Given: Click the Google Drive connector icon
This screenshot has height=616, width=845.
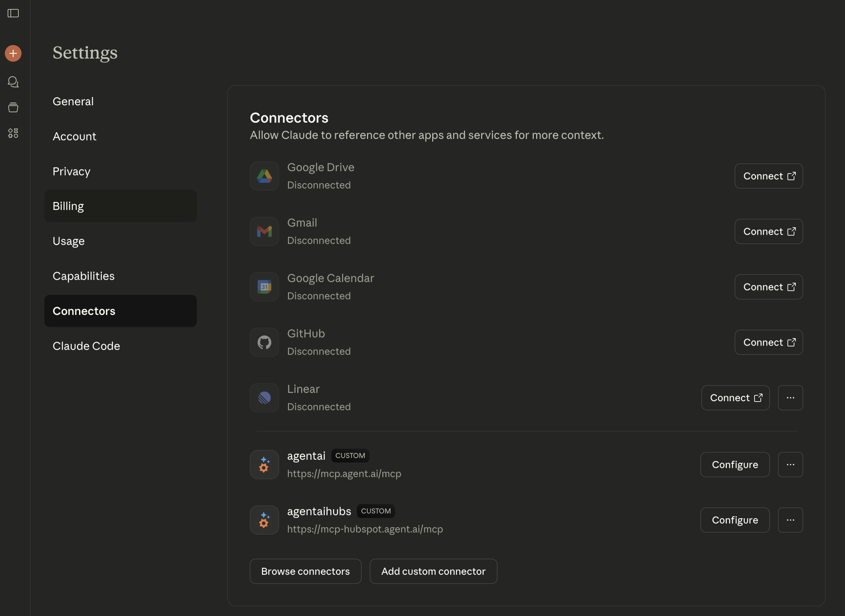Looking at the screenshot, I should (264, 176).
